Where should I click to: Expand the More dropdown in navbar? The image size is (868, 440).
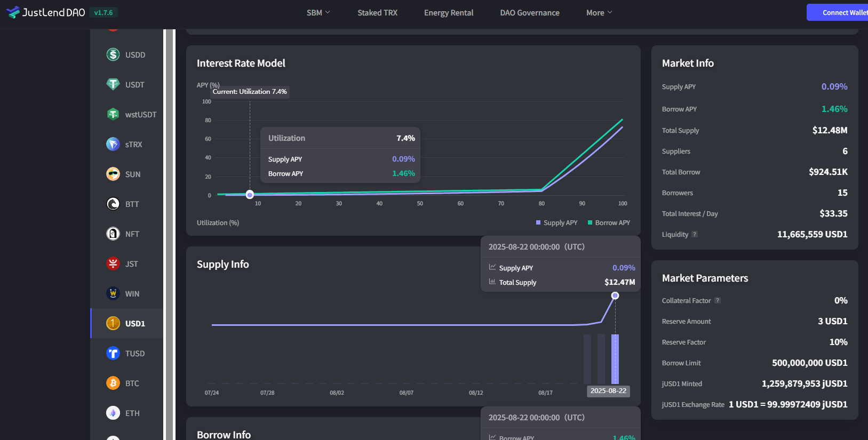coord(599,12)
